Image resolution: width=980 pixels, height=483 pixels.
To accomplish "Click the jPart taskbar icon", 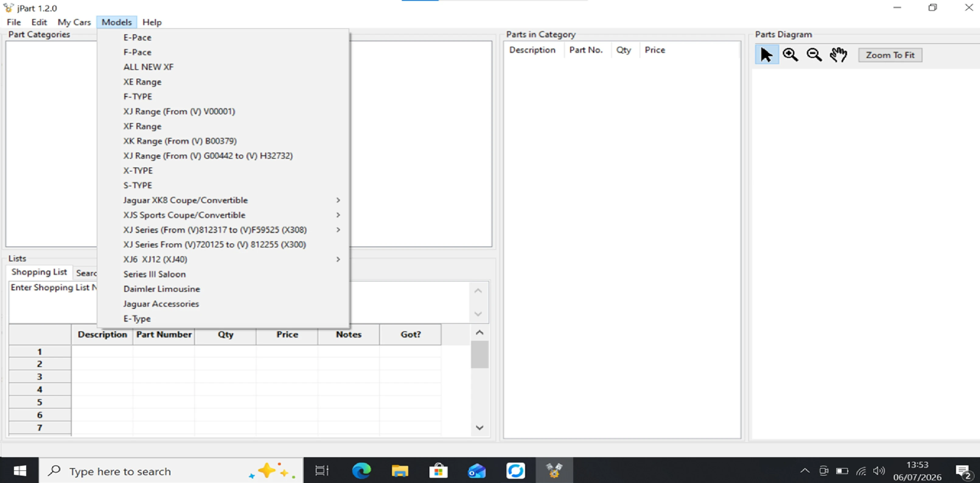I will click(x=554, y=471).
